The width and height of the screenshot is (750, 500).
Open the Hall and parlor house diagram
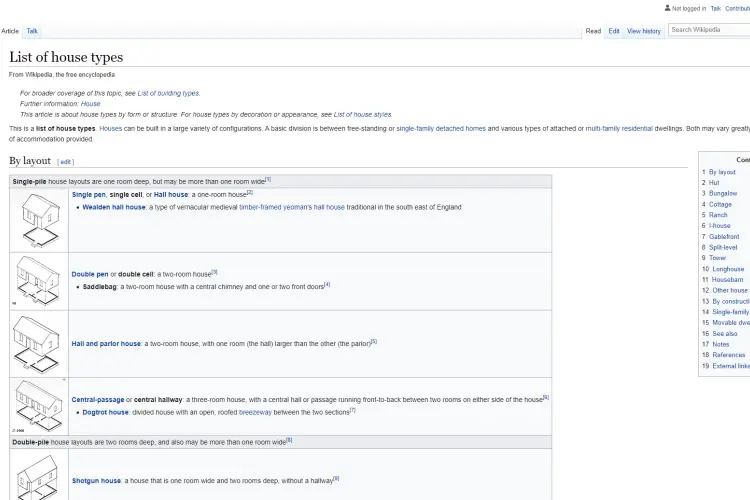pyautogui.click(x=36, y=343)
